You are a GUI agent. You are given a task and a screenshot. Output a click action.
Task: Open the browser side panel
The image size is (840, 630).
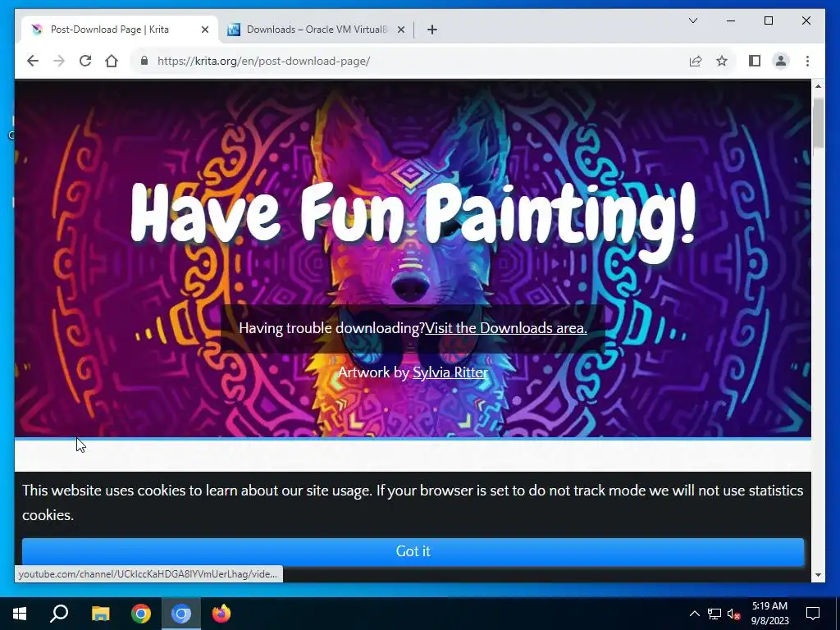755,61
